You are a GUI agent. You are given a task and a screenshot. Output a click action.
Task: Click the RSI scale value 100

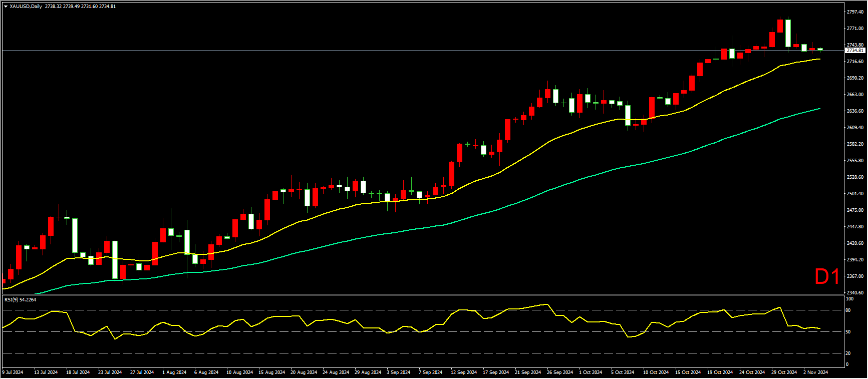point(849,299)
